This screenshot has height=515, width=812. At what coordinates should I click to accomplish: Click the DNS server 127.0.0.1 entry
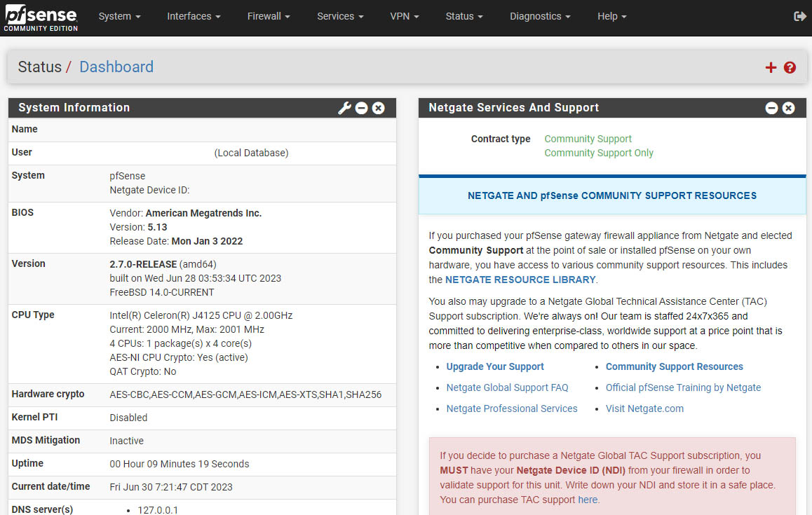click(x=158, y=510)
